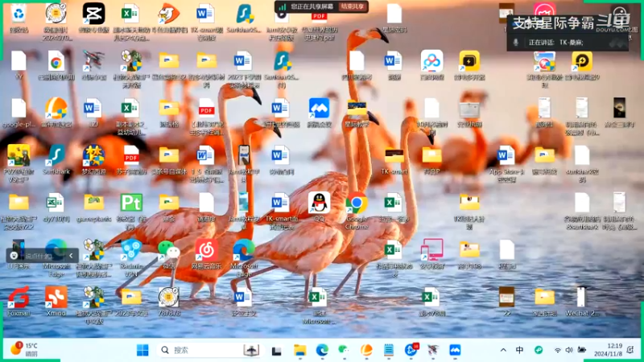Launch the Xmind desktop shortcut

click(56, 297)
